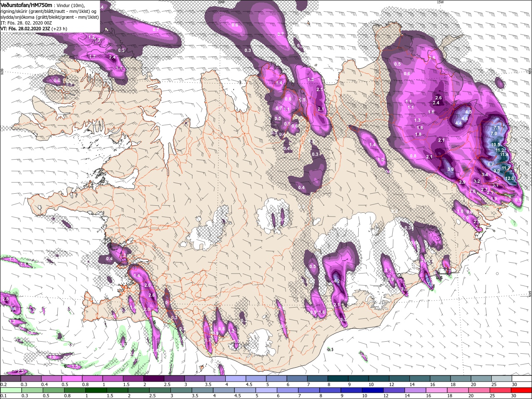
Task: Click the 2.7 precipitation value on map
Action: pyautogui.click(x=484, y=190)
